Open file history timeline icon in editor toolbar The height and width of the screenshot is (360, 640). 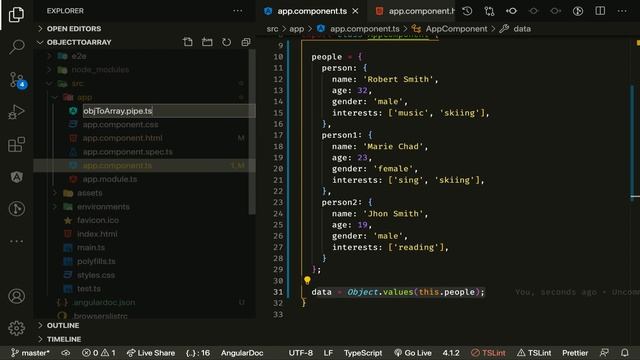tap(467, 11)
